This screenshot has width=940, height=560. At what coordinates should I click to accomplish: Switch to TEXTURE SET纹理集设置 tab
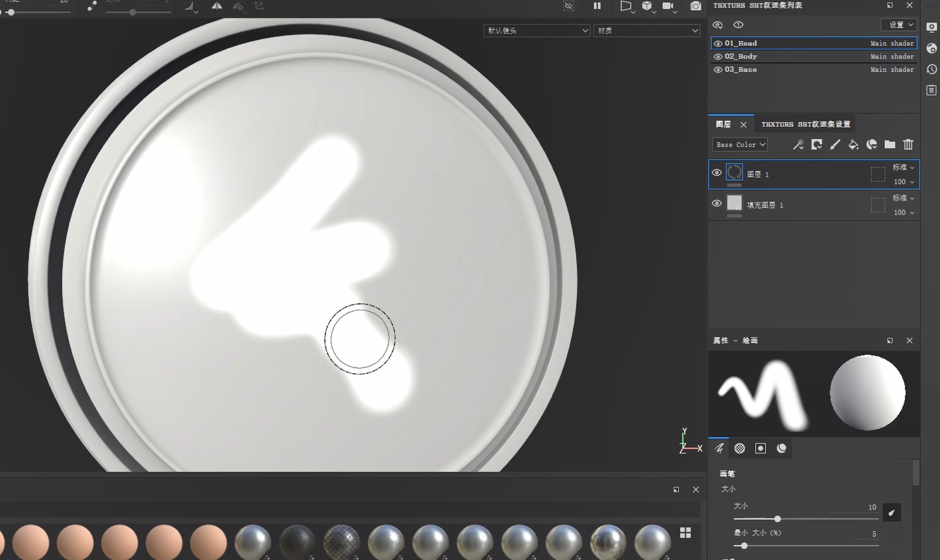tap(805, 124)
